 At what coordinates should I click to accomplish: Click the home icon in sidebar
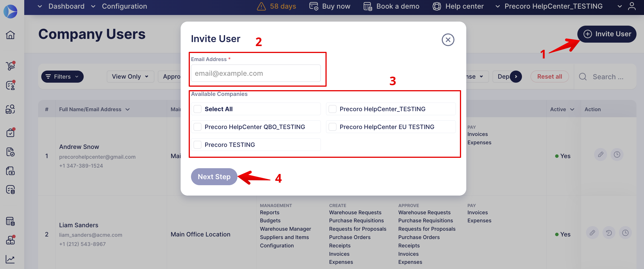pos(10,35)
